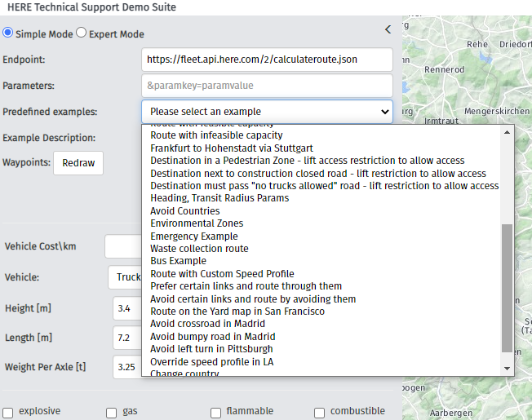Enable the combustible checkbox
Viewport: 532px width, 420px height.
click(x=319, y=413)
